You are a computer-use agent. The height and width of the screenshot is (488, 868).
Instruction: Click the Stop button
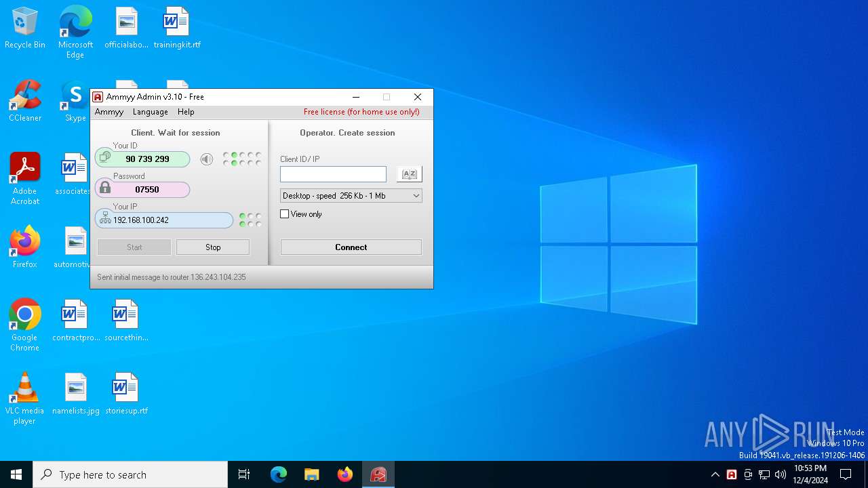point(213,247)
